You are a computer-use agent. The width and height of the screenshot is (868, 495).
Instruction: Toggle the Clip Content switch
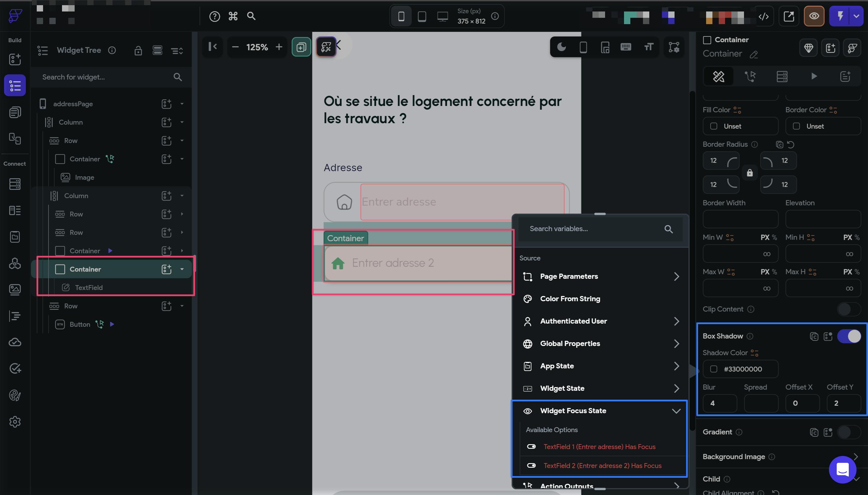(x=849, y=309)
